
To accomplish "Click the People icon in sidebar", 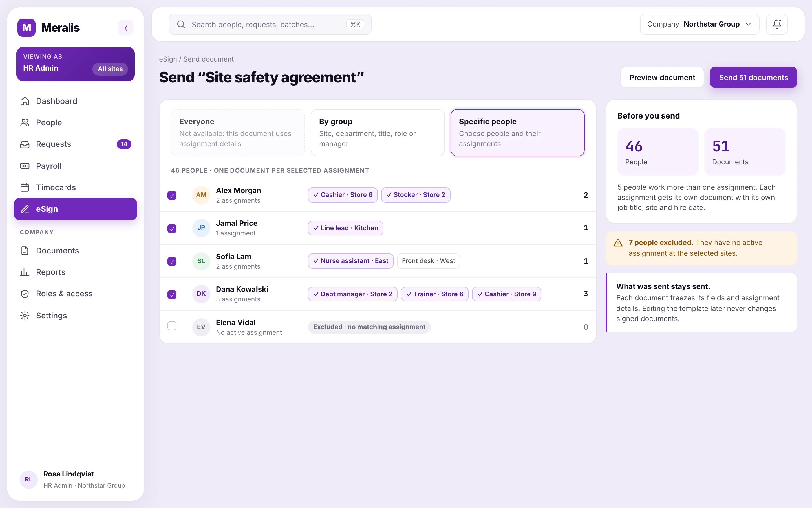I will 25,123.
